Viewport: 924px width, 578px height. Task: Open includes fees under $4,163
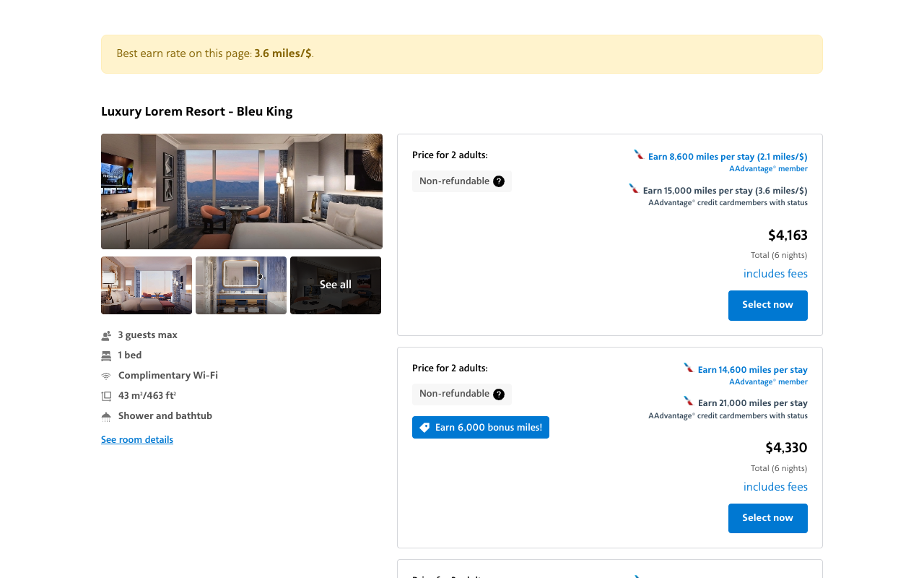[775, 274]
